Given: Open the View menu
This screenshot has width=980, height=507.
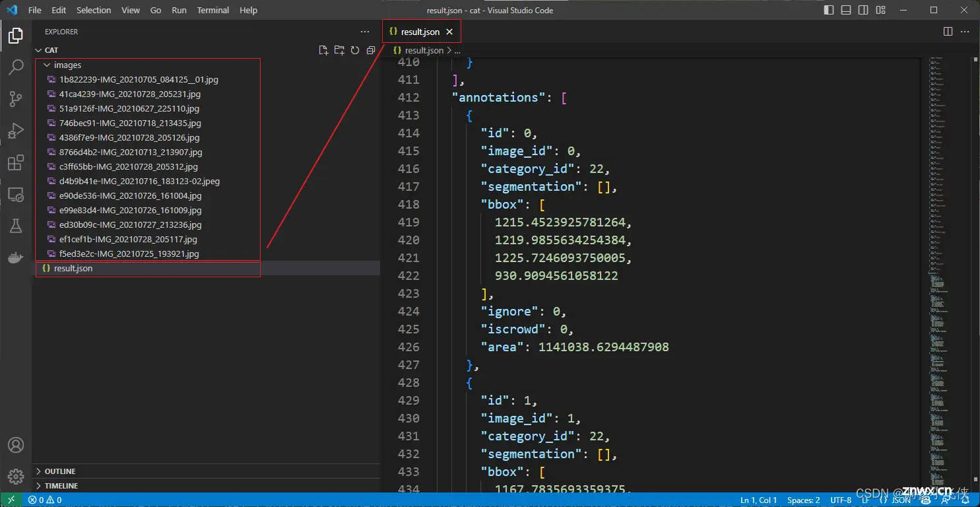Looking at the screenshot, I should click(131, 10).
